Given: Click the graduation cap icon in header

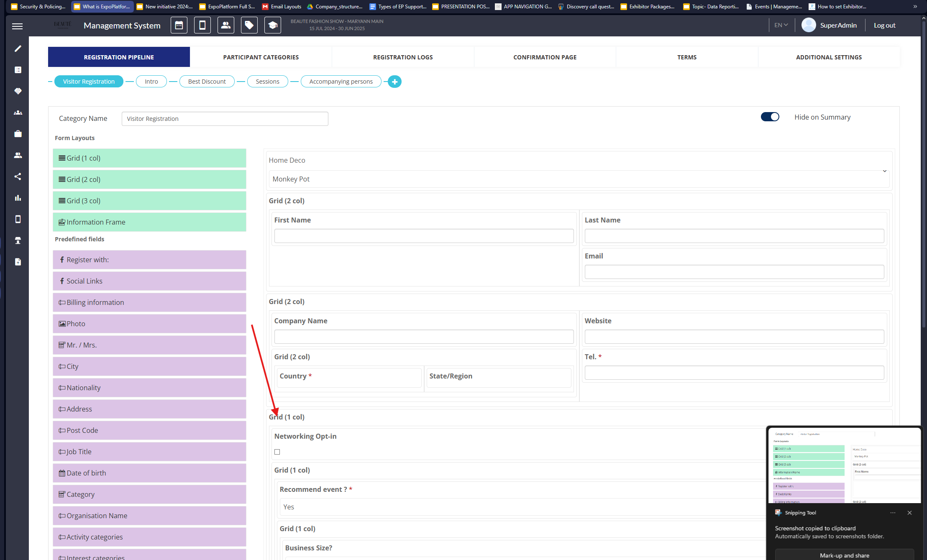Looking at the screenshot, I should tap(273, 26).
